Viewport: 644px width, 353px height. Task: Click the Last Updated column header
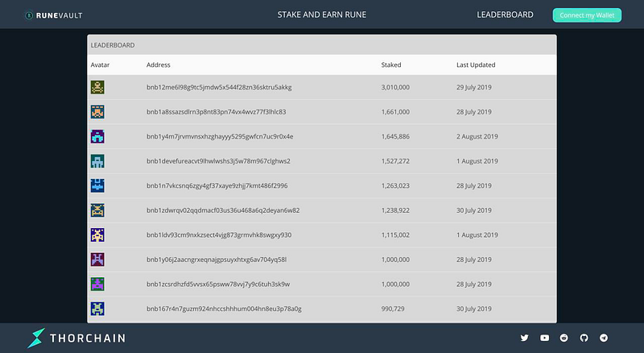click(x=476, y=65)
